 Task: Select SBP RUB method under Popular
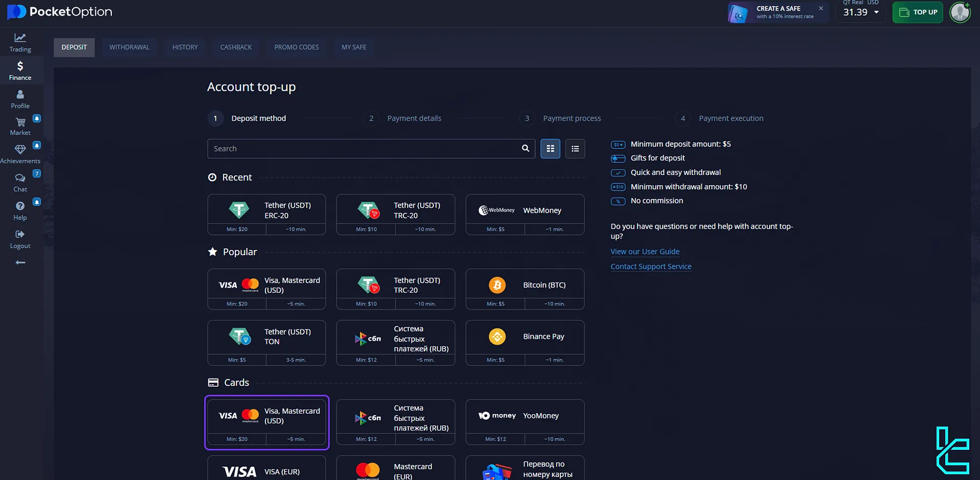tap(396, 343)
